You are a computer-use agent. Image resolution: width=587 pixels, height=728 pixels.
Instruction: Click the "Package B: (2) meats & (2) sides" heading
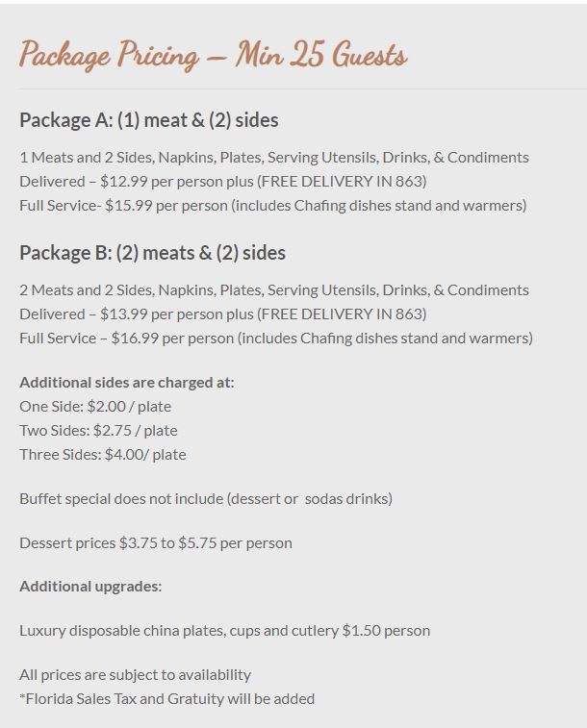(x=152, y=253)
